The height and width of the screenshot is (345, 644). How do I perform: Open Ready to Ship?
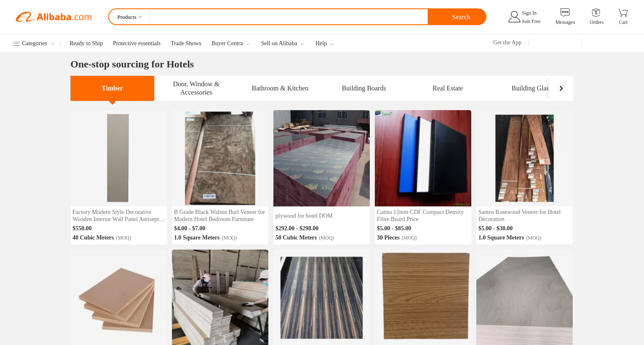(x=86, y=44)
